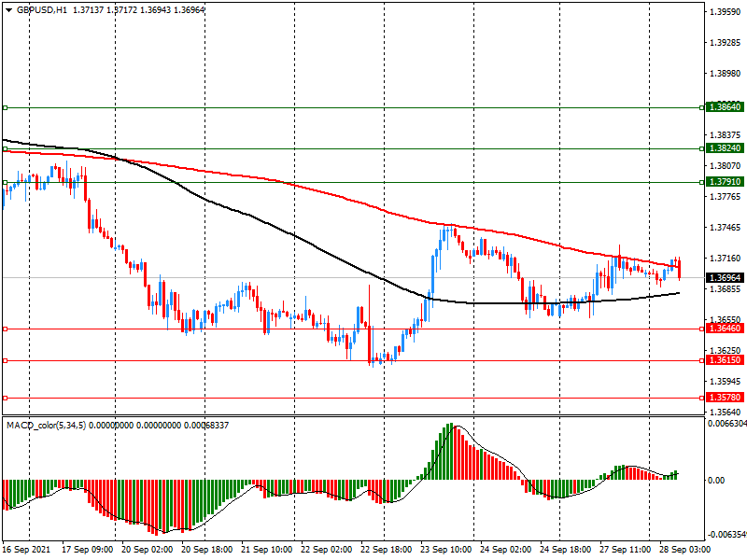The image size is (747, 560).
Task: Click the 1.35945 price scale value
Action: 726,382
